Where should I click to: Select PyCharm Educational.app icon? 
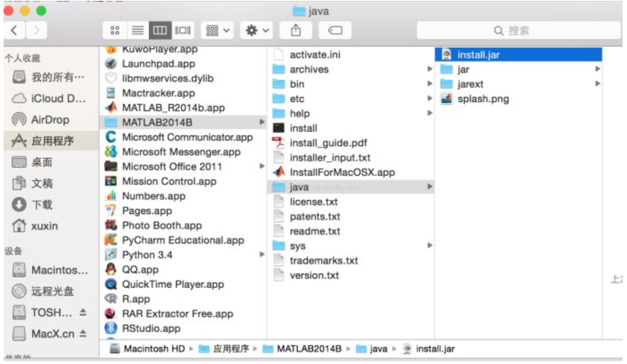point(110,240)
